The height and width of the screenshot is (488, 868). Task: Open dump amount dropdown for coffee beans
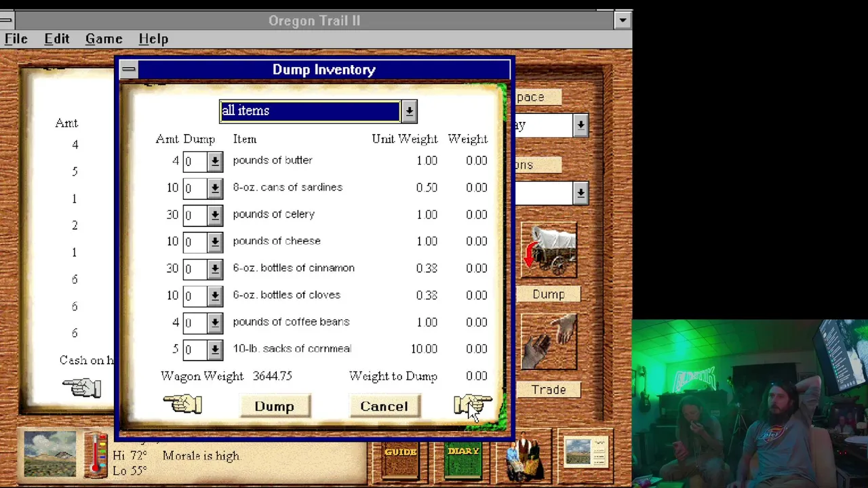pyautogui.click(x=215, y=323)
